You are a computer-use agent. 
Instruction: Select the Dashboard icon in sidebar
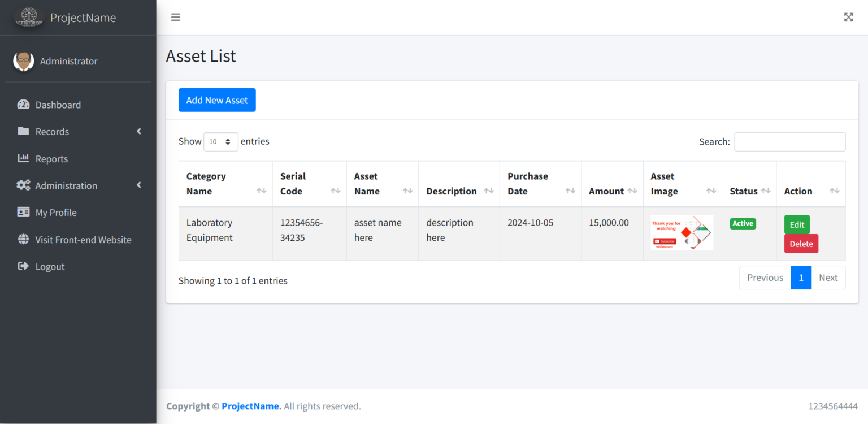(23, 105)
